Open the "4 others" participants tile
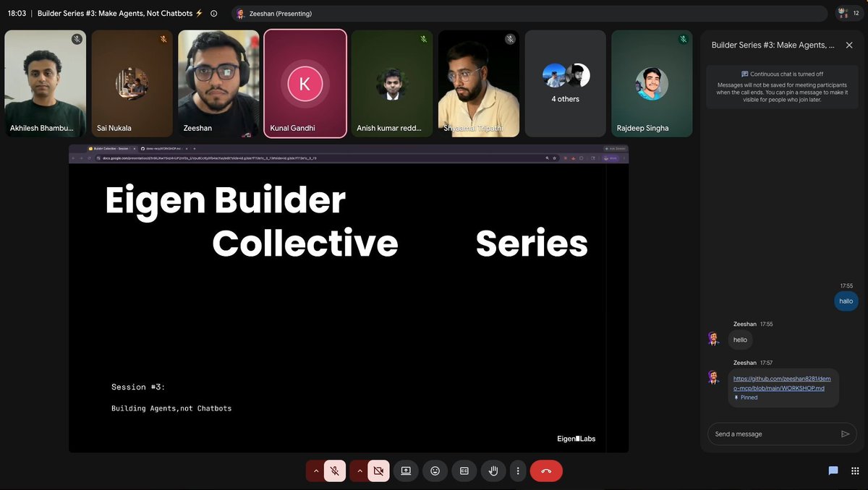Screen dimensions: 868x490 [x=566, y=83]
